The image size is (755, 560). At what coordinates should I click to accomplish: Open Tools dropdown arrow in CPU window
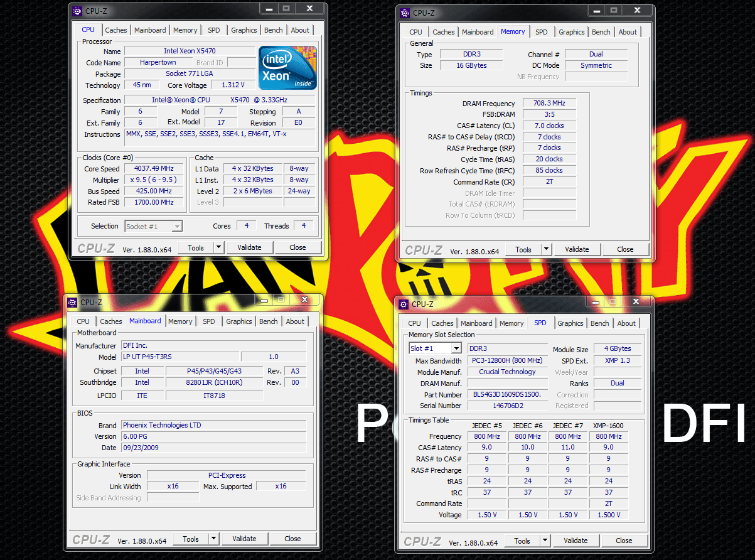[218, 247]
